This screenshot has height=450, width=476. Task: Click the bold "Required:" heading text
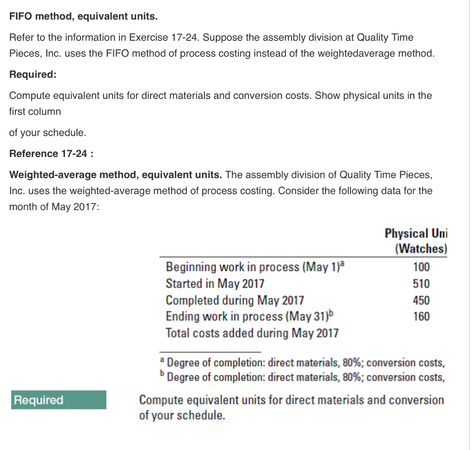(x=33, y=75)
